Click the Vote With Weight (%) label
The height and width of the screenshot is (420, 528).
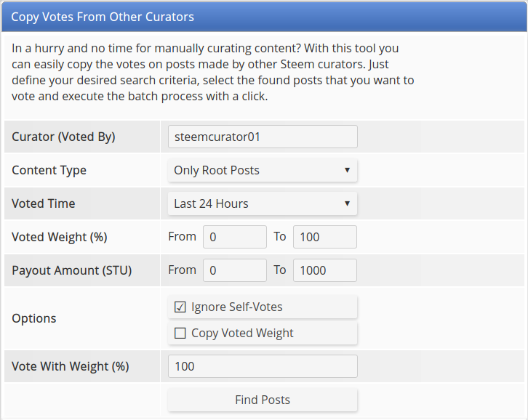pos(71,366)
